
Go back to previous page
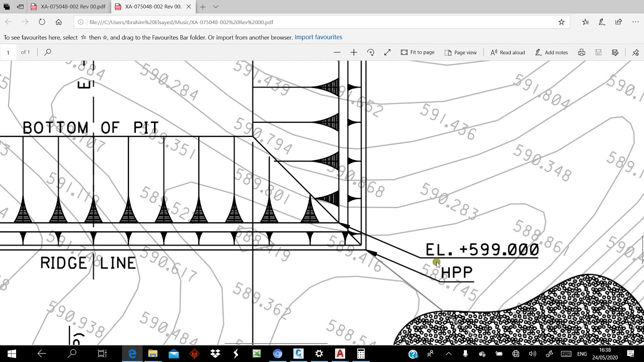[x=9, y=22]
